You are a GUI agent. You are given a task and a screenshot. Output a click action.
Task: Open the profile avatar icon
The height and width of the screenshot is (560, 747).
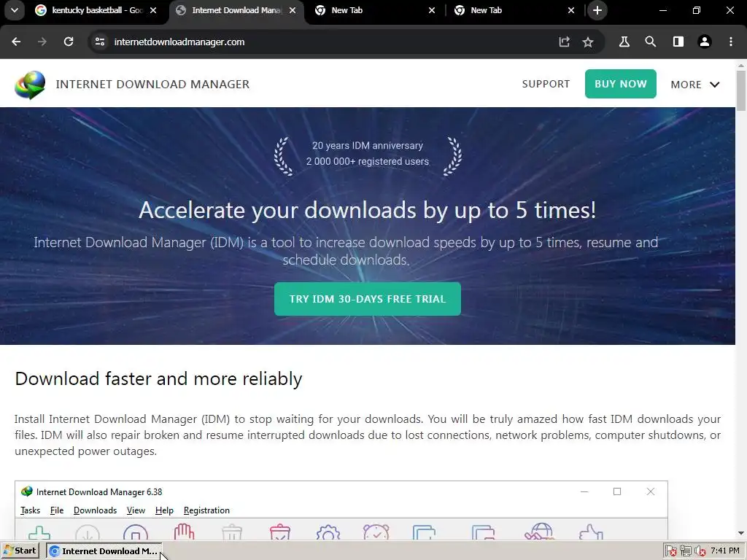(704, 42)
